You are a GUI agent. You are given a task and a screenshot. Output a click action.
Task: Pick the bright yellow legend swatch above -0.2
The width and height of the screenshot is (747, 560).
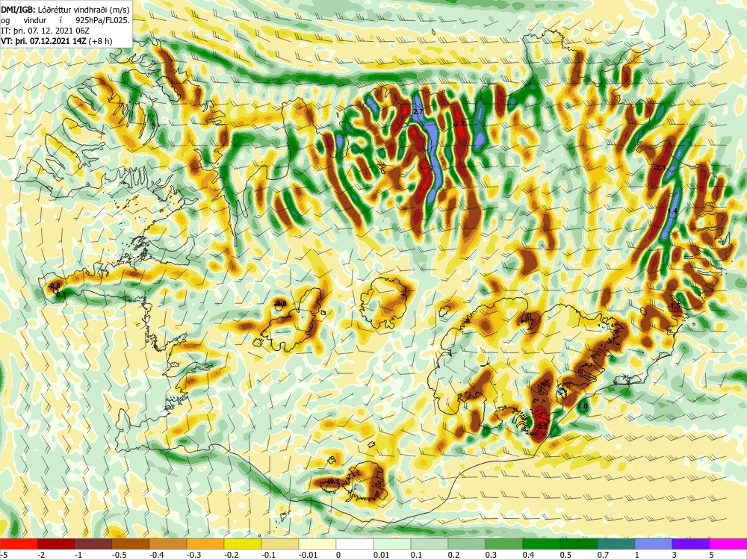(243, 544)
